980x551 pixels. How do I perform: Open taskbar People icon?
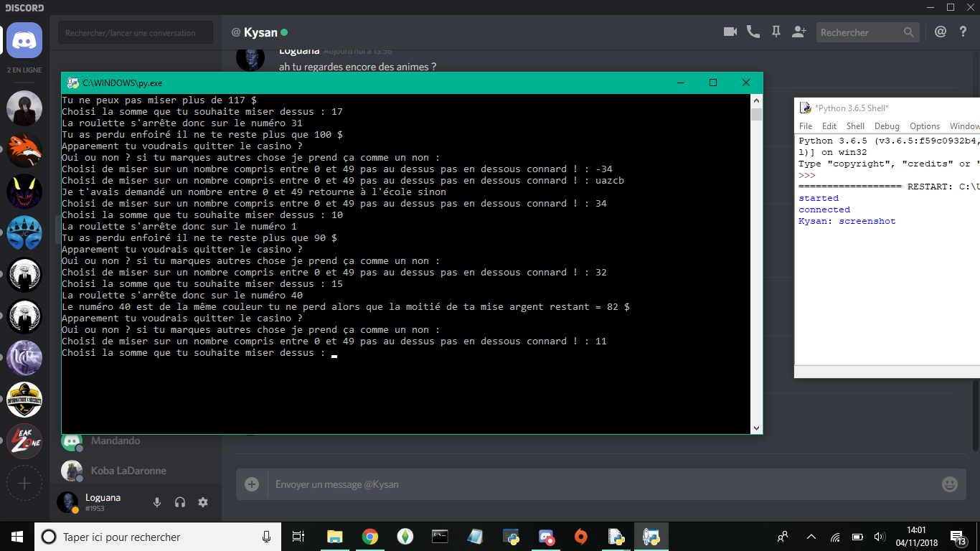click(782, 537)
